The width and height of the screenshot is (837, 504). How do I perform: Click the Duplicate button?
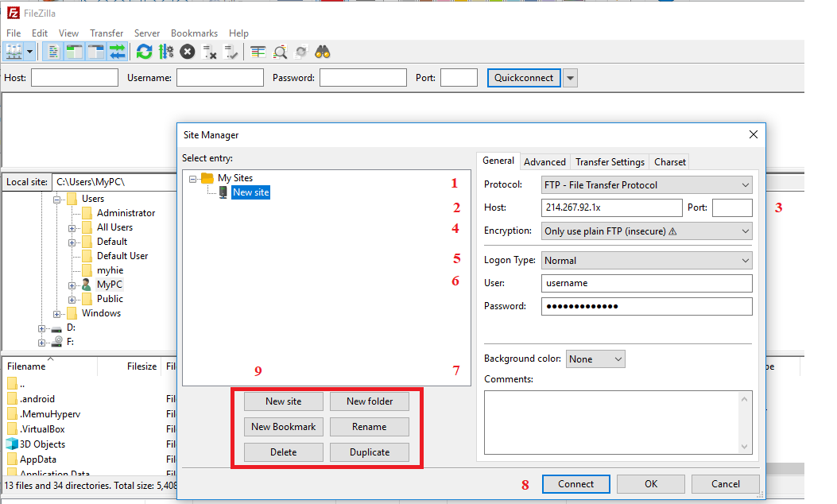click(370, 452)
